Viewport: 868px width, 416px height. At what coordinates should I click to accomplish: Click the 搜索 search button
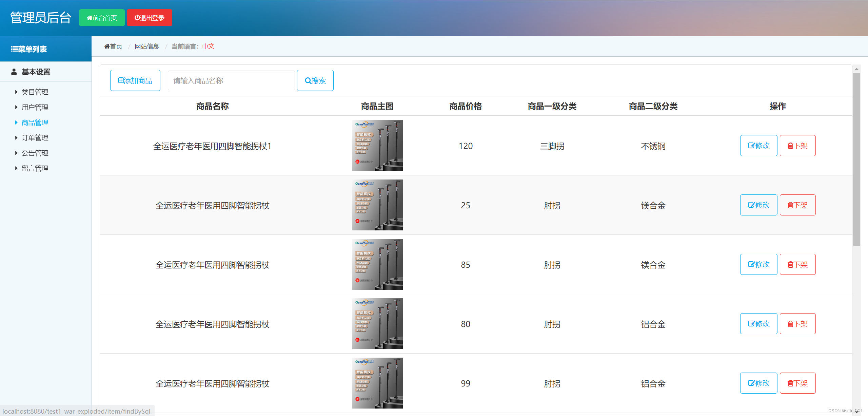coord(315,80)
